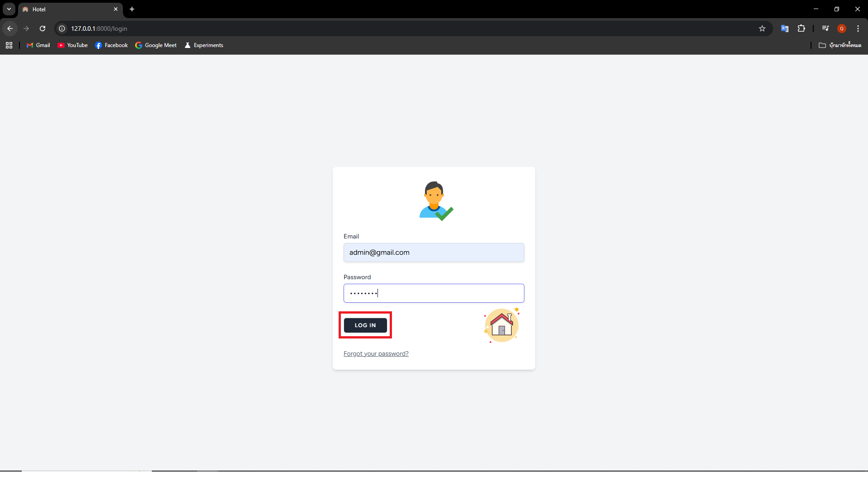Viewport: 868px width, 486px height.
Task: Open the Extensions puzzle icon
Action: tap(801, 29)
